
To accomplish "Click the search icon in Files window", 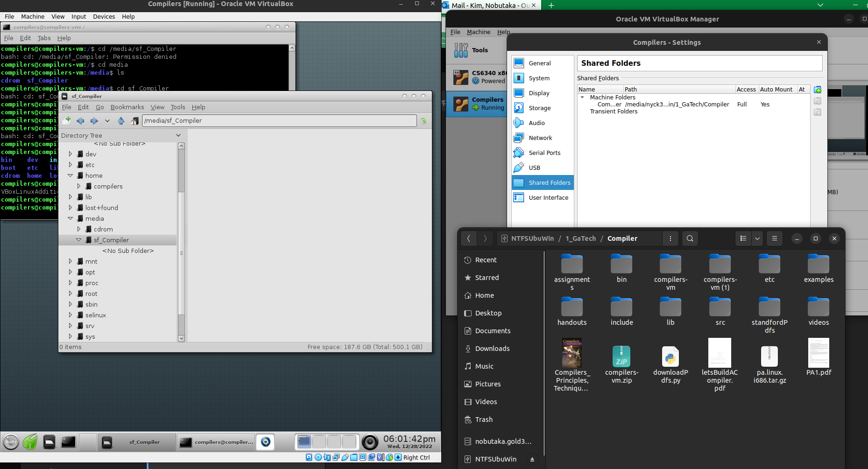I will (x=690, y=238).
